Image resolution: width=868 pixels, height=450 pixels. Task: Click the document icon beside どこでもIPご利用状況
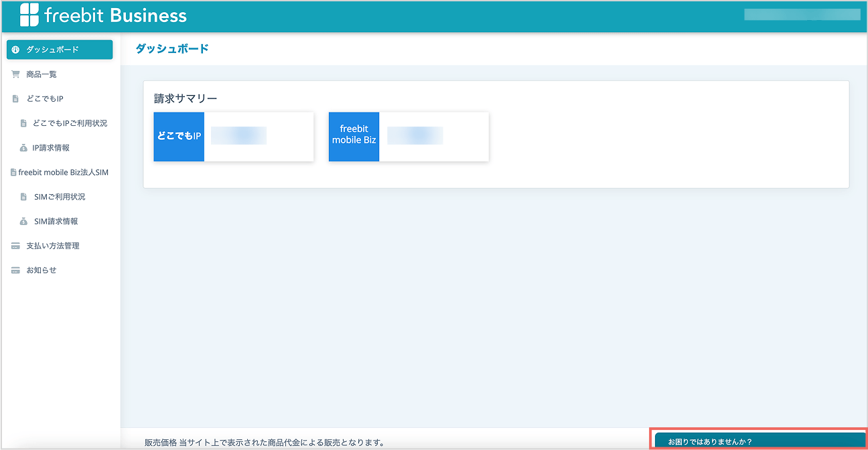pos(23,123)
